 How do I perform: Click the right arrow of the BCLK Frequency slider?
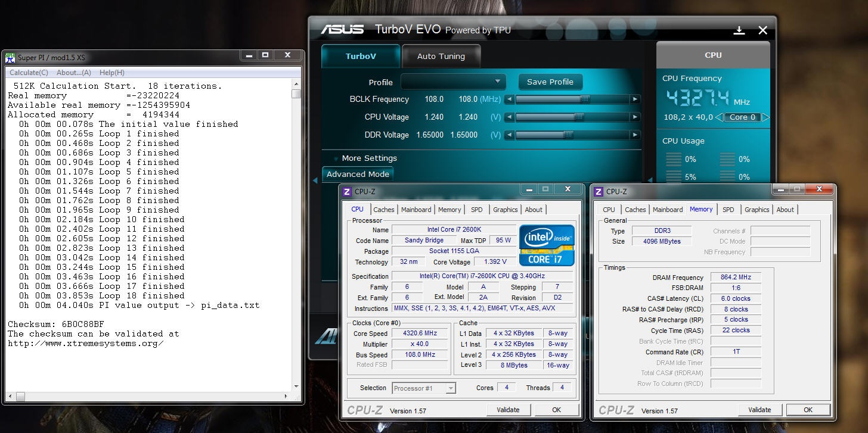click(635, 99)
